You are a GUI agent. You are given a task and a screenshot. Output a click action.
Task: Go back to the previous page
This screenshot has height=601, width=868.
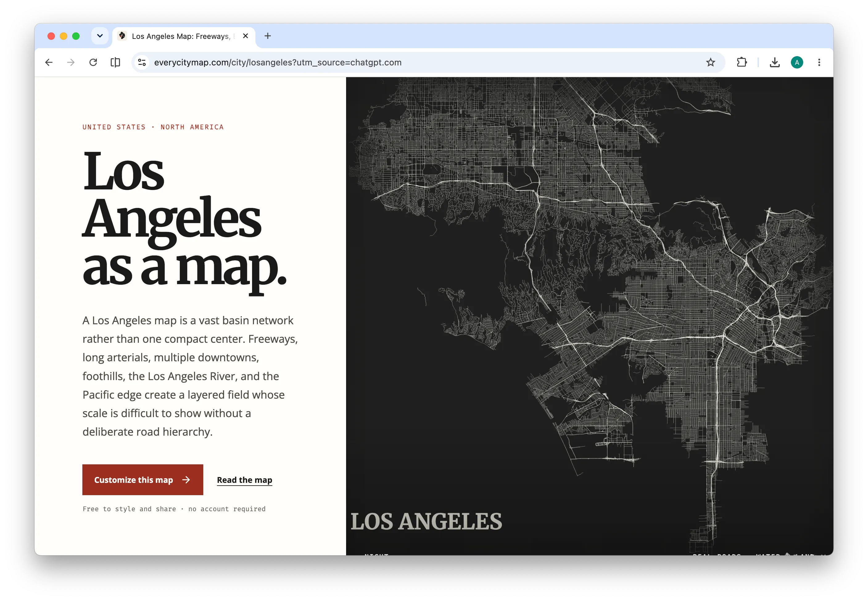point(49,63)
